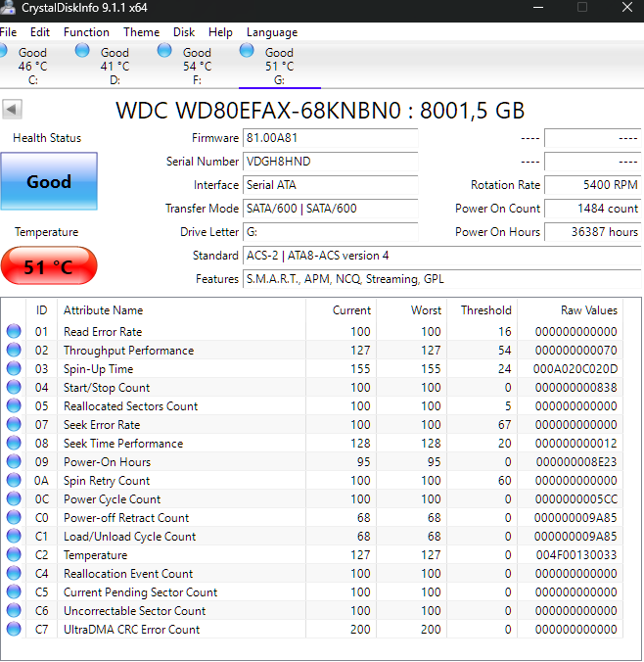The height and width of the screenshot is (662, 644).
Task: Minimize the CrystalDiskInfo window
Action: click(538, 7)
